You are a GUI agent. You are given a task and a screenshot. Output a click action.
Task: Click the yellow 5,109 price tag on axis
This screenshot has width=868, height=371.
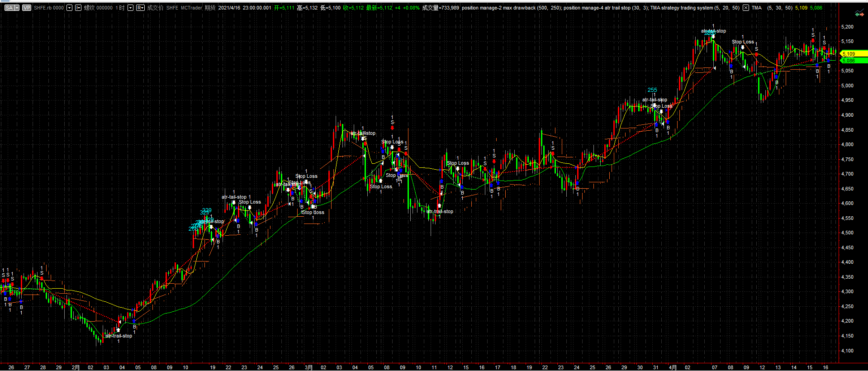pyautogui.click(x=854, y=54)
